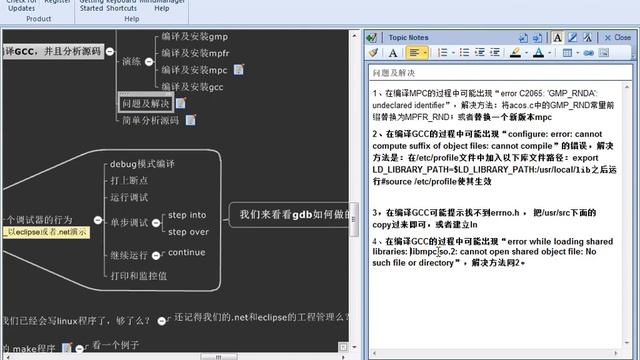This screenshot has height=360, width=640.
Task: Close the Topic Notes pane
Action: tap(618, 38)
